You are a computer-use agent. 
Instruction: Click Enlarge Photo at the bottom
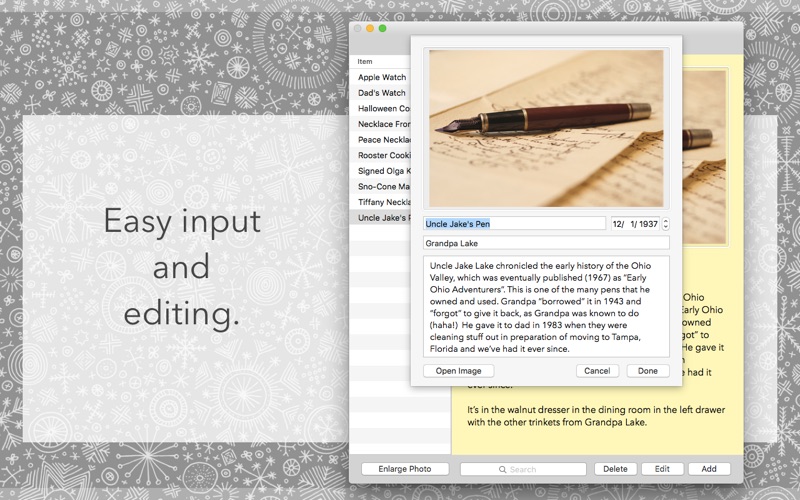[405, 469]
